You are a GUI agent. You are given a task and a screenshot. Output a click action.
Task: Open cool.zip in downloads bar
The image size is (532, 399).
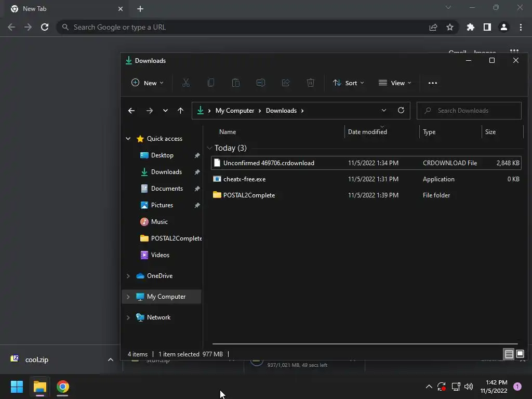(37, 360)
